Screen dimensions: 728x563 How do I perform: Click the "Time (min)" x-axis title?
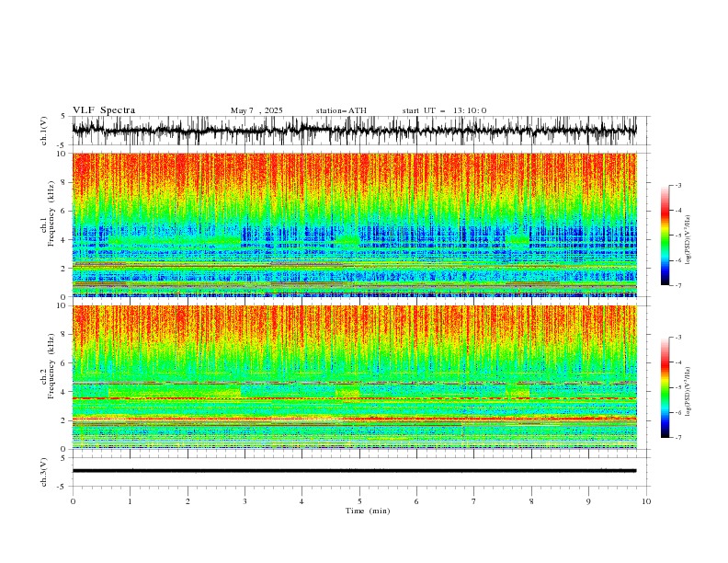pyautogui.click(x=368, y=511)
